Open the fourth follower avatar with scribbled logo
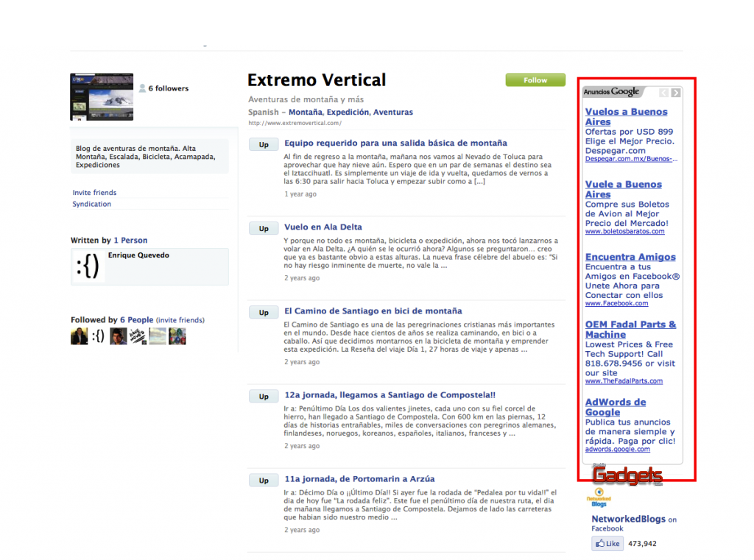The image size is (754, 560). [x=138, y=336]
